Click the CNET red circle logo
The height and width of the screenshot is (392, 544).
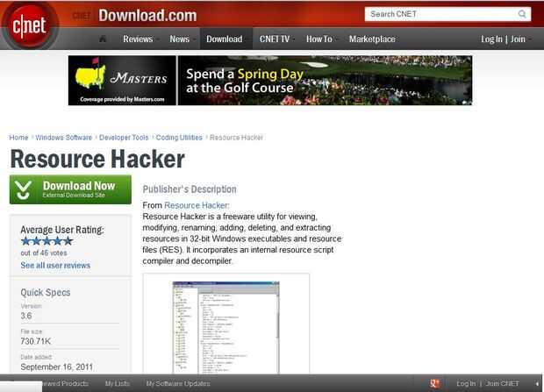coord(30,25)
